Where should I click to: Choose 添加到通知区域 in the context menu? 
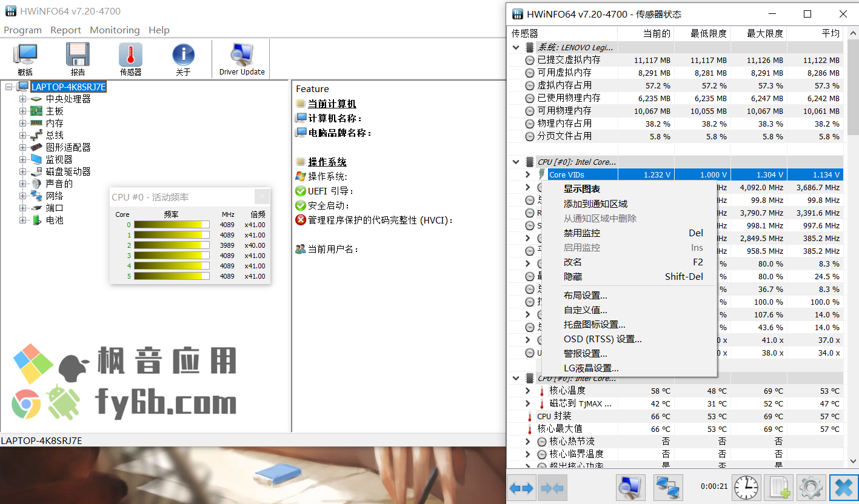[x=629, y=204]
